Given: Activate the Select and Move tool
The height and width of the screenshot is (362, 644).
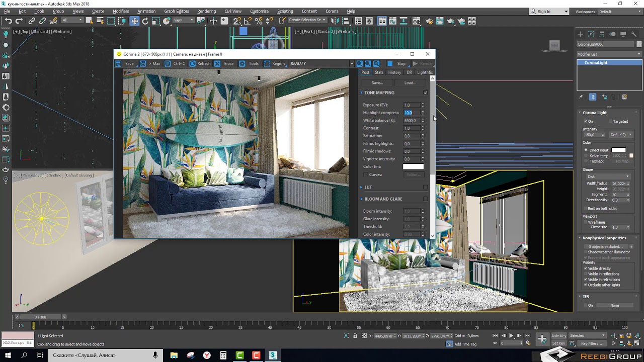Looking at the screenshot, I should point(134,21).
